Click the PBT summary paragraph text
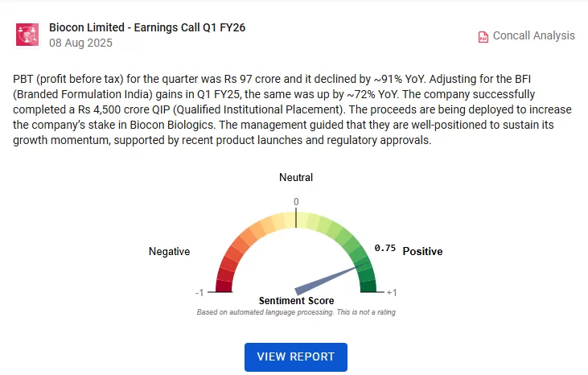588x375 pixels. [x=294, y=109]
